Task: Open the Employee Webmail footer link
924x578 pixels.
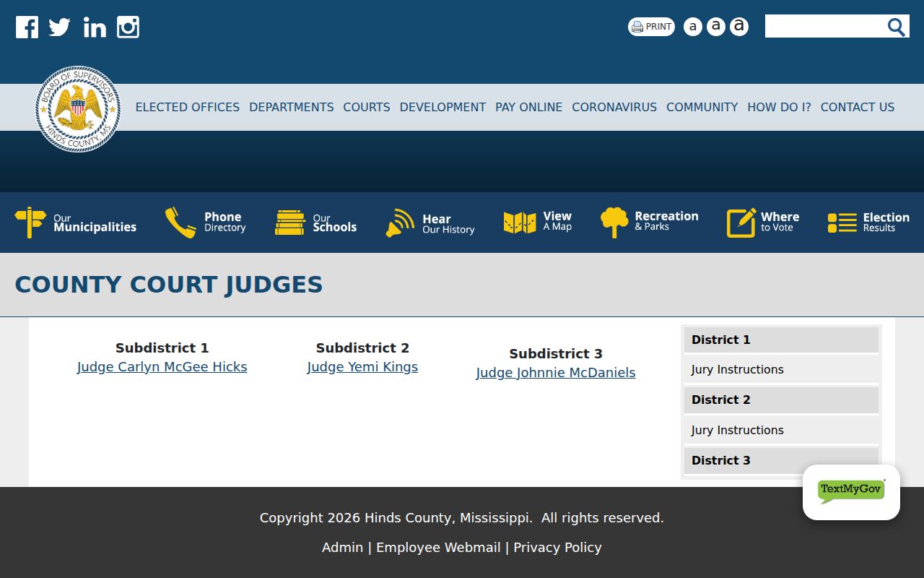Action: click(438, 548)
